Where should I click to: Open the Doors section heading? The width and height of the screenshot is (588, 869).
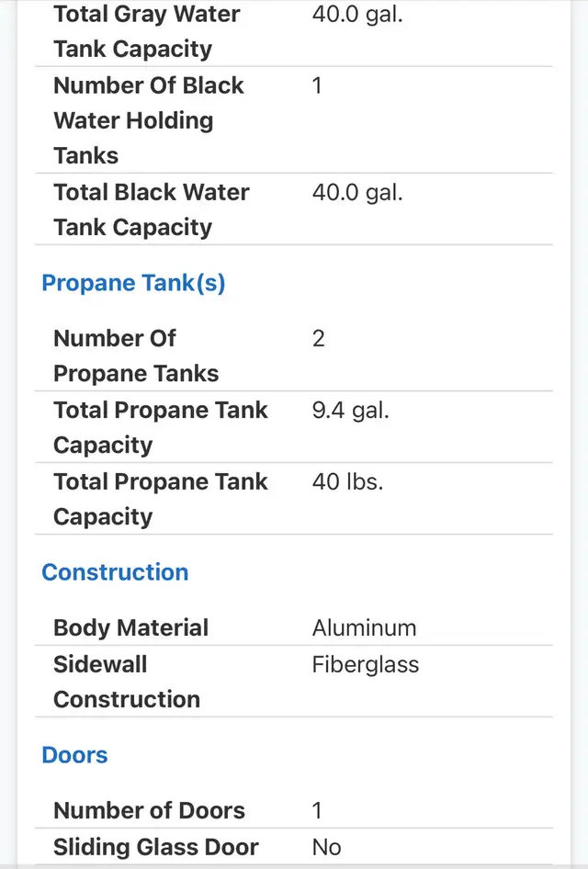coord(74,755)
